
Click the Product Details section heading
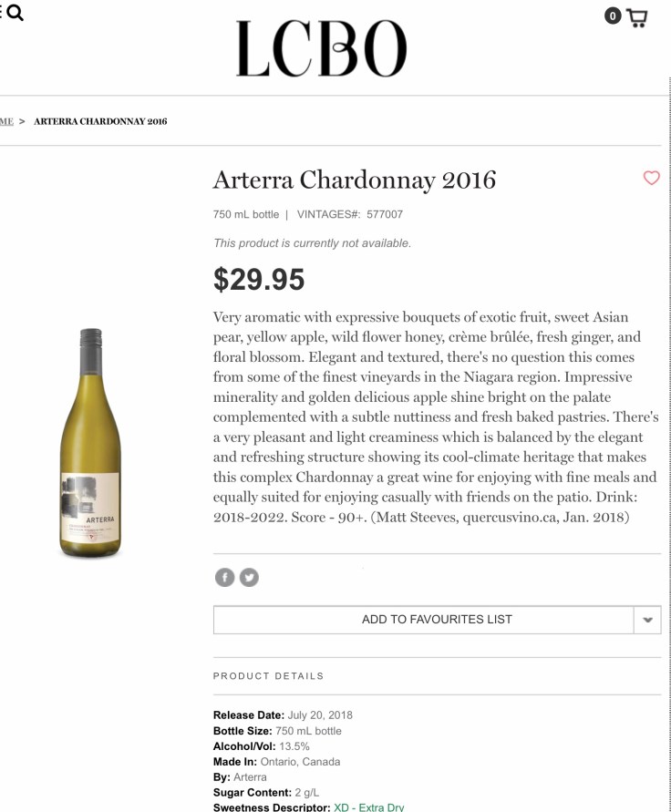268,676
